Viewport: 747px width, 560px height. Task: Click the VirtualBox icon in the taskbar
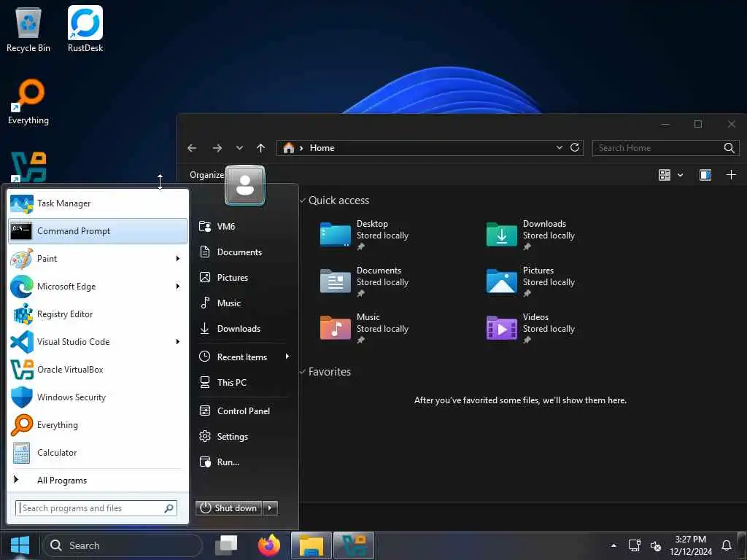click(354, 545)
